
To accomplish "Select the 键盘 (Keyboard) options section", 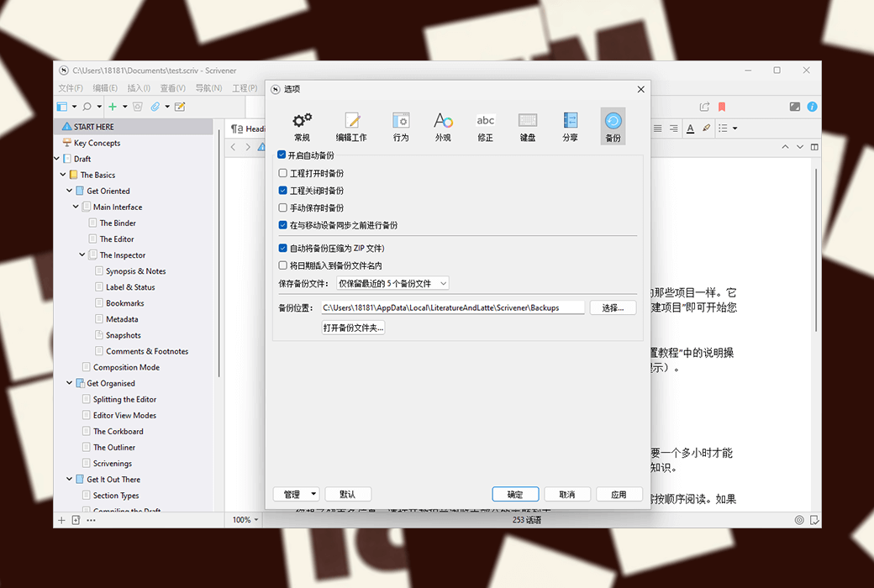I will (x=528, y=127).
